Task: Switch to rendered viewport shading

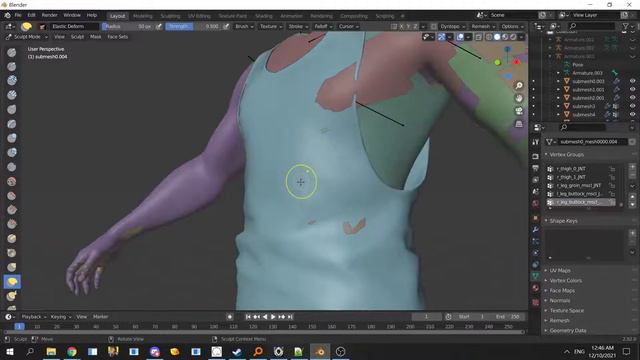Action: (513, 37)
